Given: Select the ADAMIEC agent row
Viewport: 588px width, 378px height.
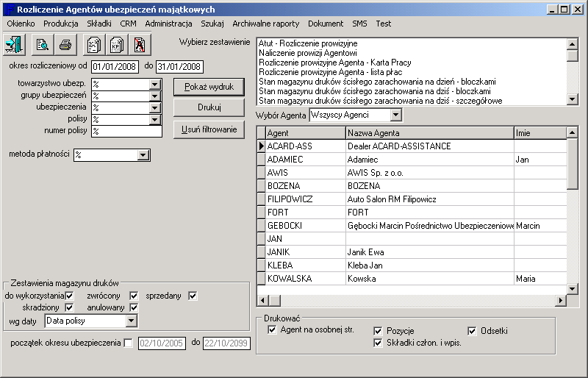Looking at the screenshot, I should point(412,160).
